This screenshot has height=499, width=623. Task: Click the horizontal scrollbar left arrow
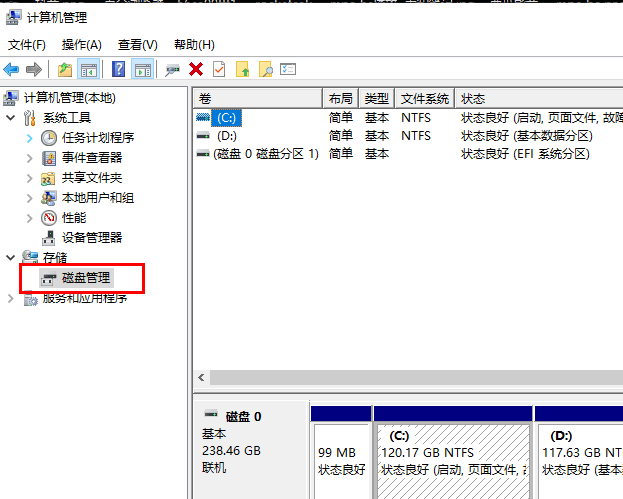pyautogui.click(x=201, y=377)
